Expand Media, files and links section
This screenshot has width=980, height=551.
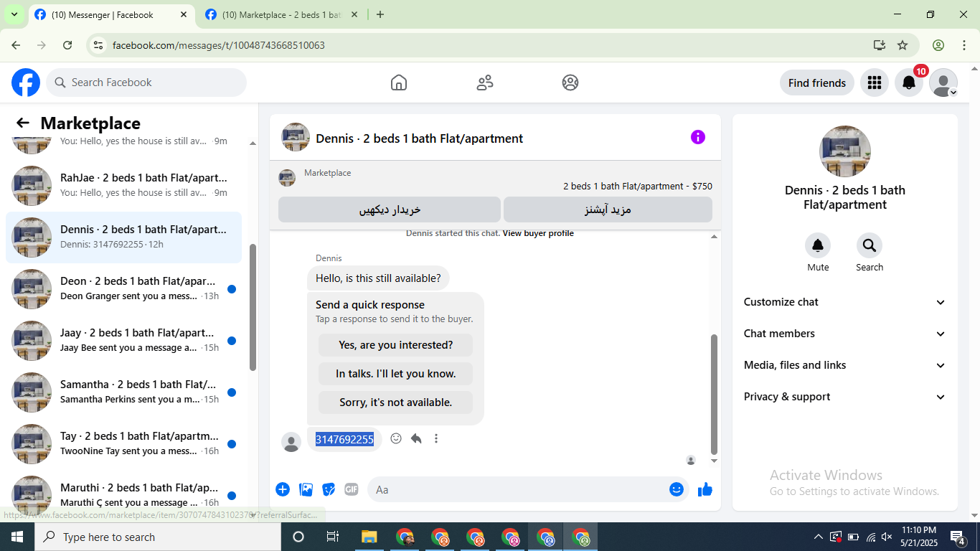845,365
